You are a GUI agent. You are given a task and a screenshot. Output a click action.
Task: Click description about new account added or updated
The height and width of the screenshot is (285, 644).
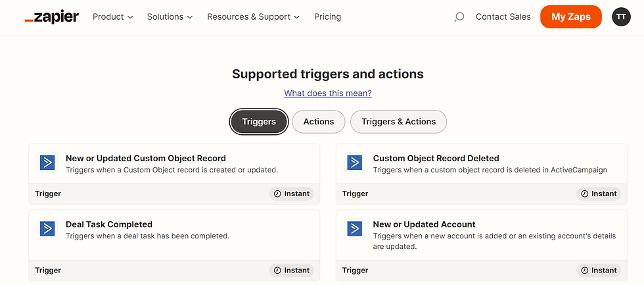pos(494,242)
